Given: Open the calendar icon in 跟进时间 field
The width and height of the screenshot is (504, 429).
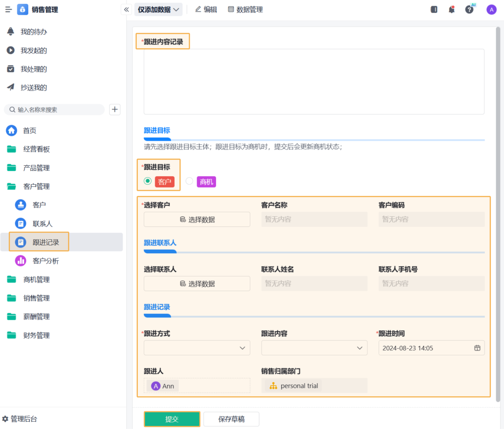Looking at the screenshot, I should [x=477, y=348].
